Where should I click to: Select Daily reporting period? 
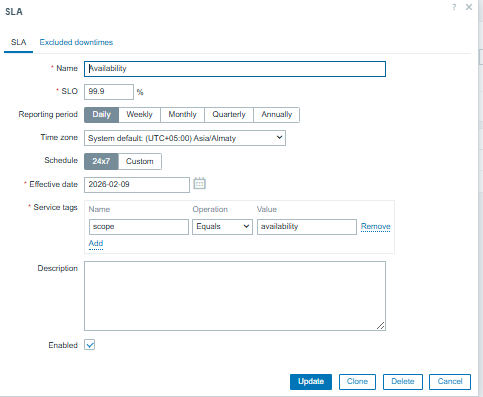[x=101, y=115]
